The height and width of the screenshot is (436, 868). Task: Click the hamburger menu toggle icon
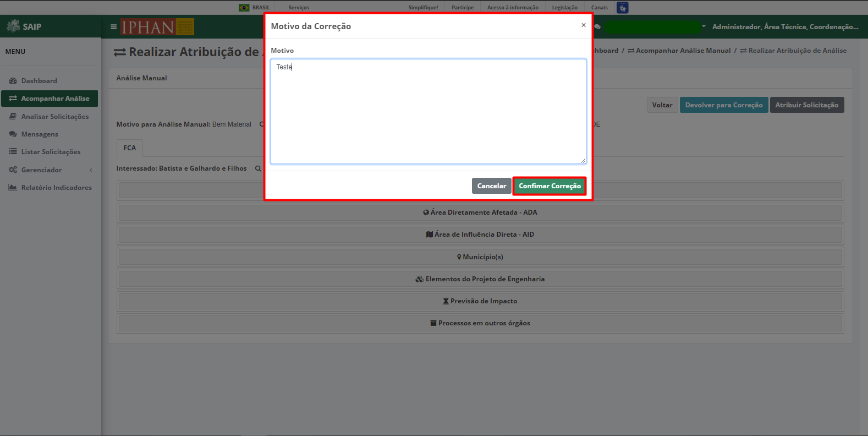[113, 26]
